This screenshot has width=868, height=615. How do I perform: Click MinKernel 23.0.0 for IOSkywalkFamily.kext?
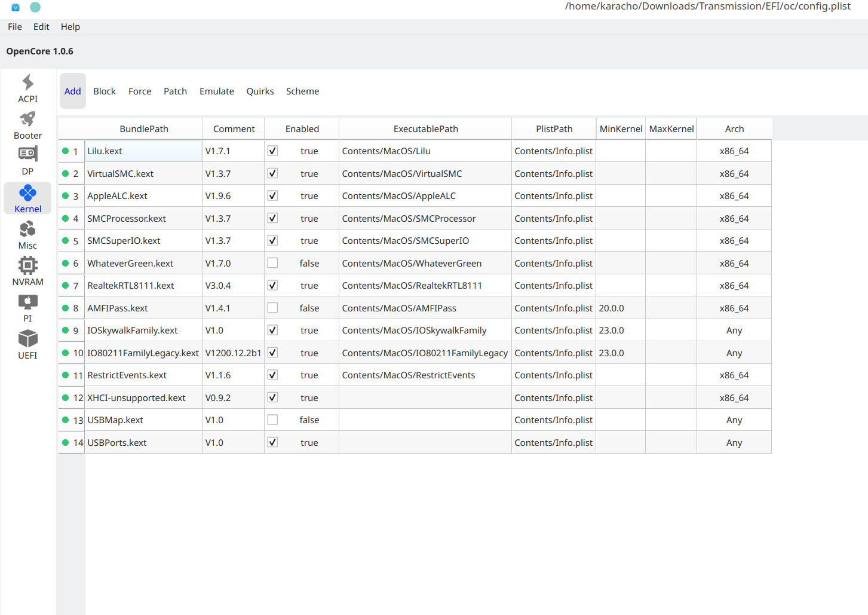click(x=621, y=331)
